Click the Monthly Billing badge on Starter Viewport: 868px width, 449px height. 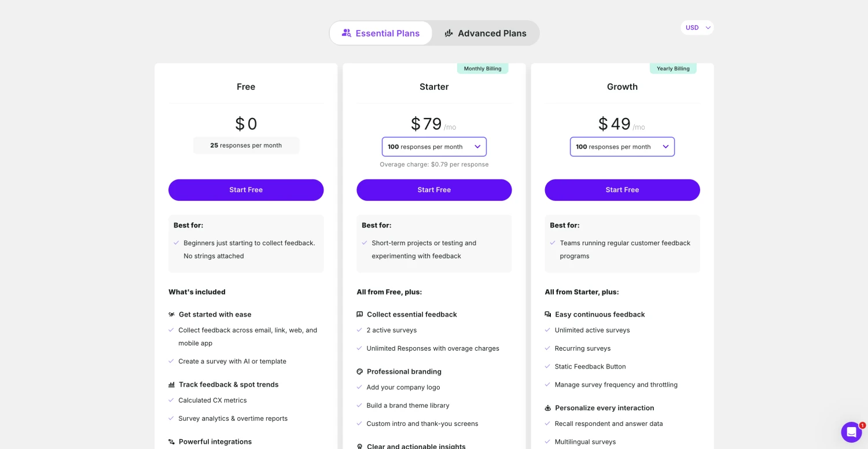[483, 69]
